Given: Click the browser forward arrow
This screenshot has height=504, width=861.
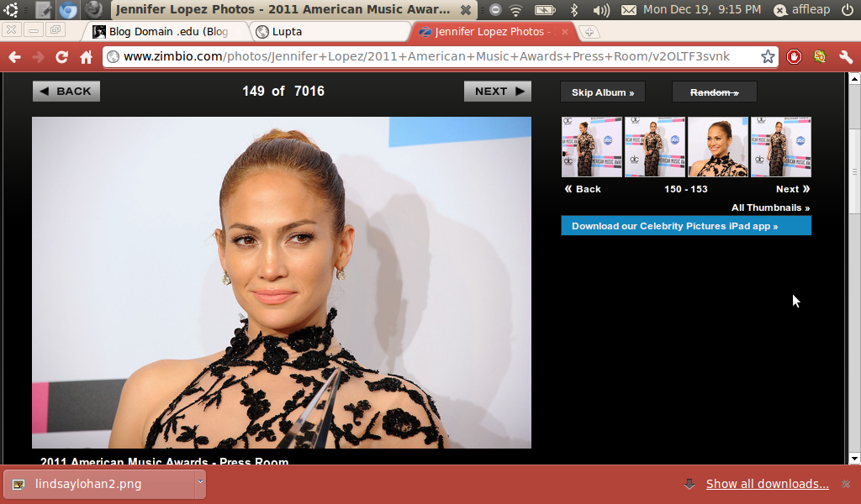Looking at the screenshot, I should point(38,57).
